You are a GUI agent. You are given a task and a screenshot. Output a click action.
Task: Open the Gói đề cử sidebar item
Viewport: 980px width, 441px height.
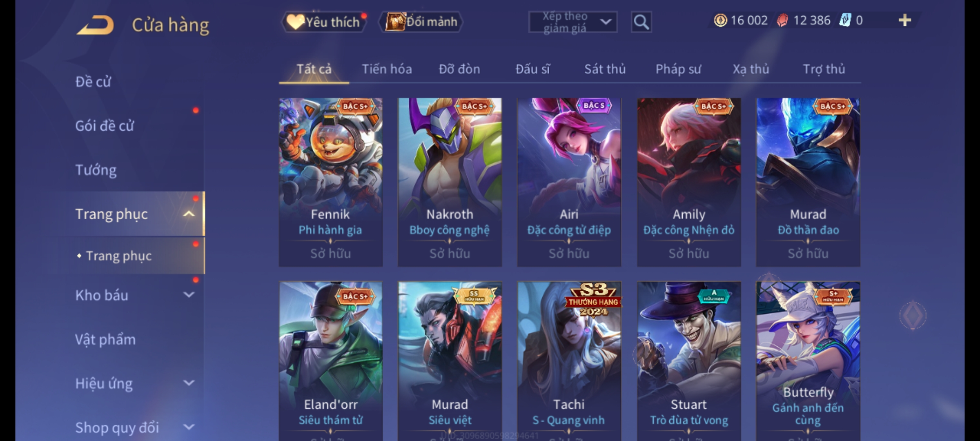pos(105,126)
